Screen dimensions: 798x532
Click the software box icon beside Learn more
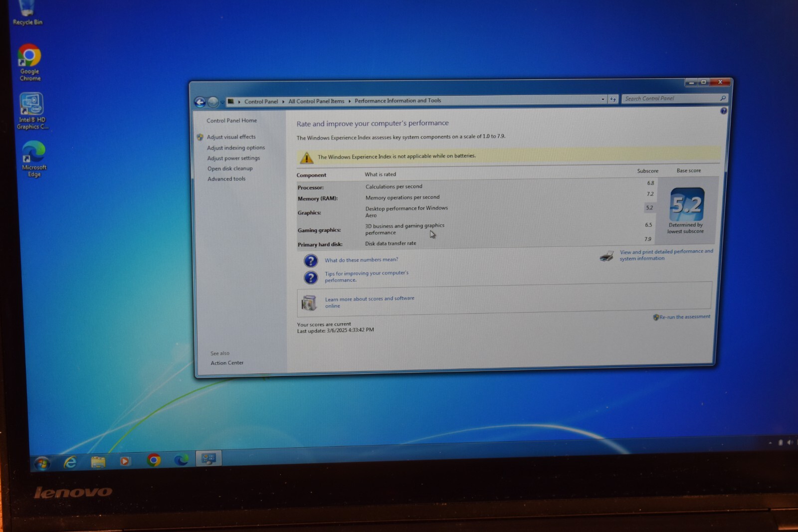coord(309,303)
